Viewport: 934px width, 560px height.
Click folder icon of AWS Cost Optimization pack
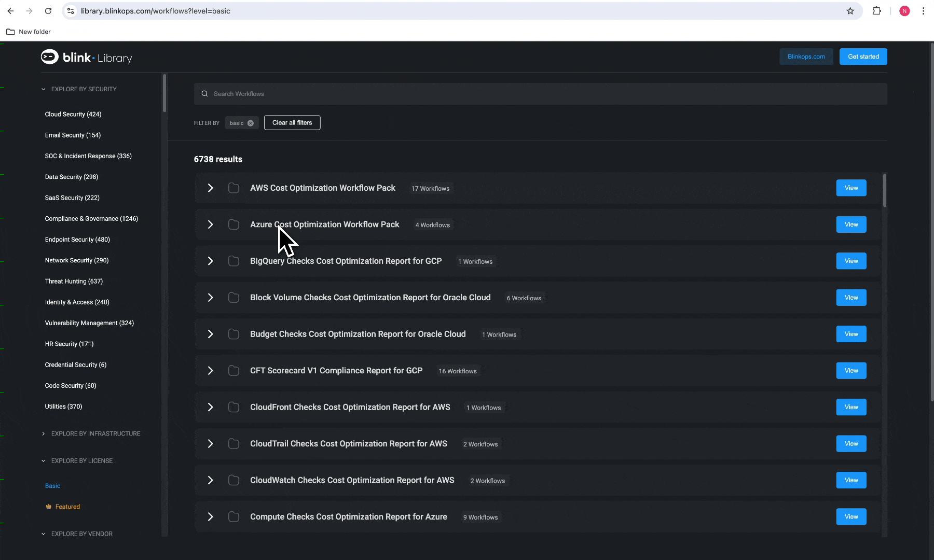pos(233,188)
